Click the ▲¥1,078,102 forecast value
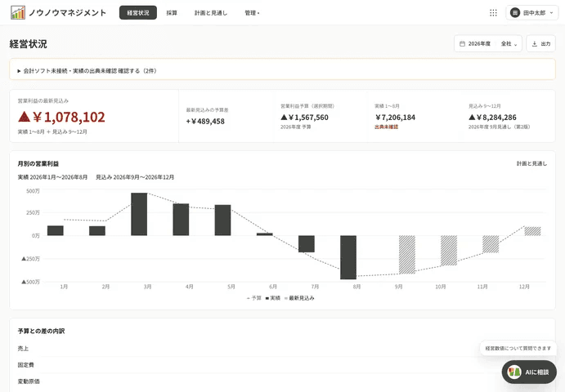565x392 pixels. pos(61,117)
